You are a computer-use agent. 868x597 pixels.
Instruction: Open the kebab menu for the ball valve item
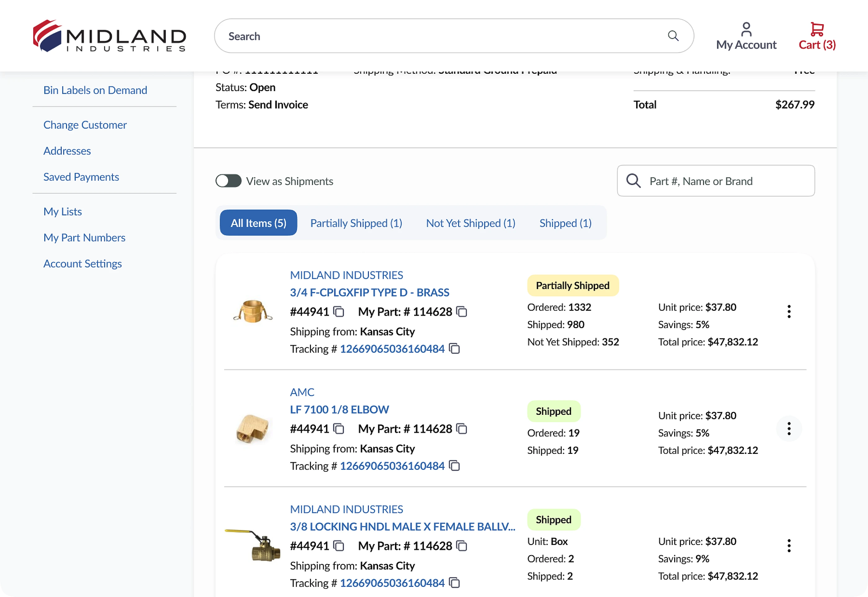(x=789, y=546)
